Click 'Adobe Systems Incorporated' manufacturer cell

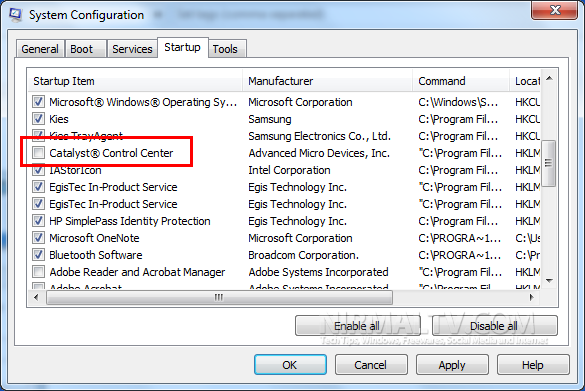coord(318,272)
